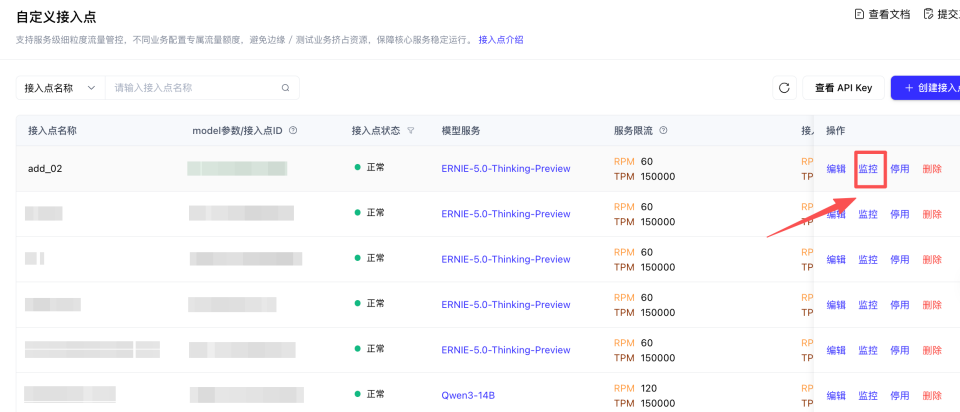Click 编辑 for the add_02 endpoint
Viewport: 960px width, 412px height.
836,169
